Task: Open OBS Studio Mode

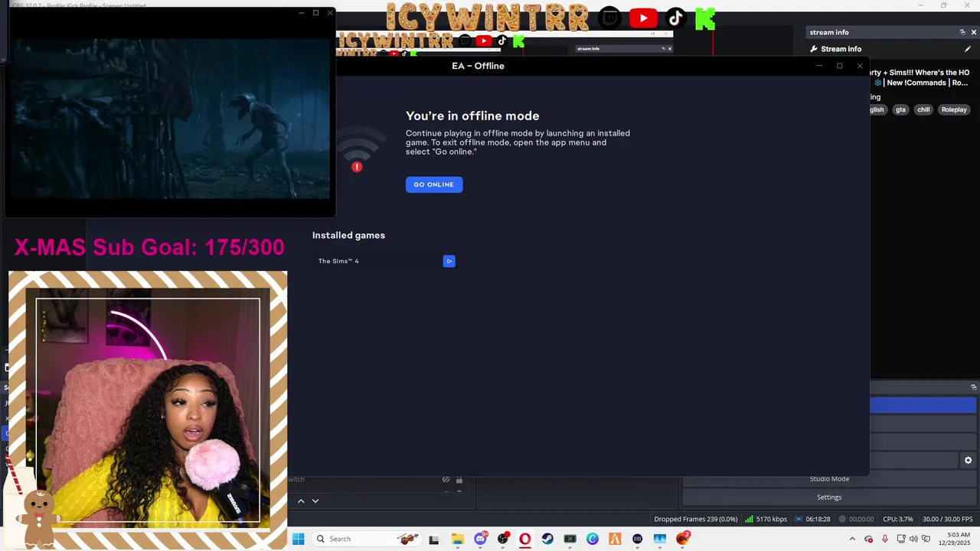Action: (x=829, y=479)
